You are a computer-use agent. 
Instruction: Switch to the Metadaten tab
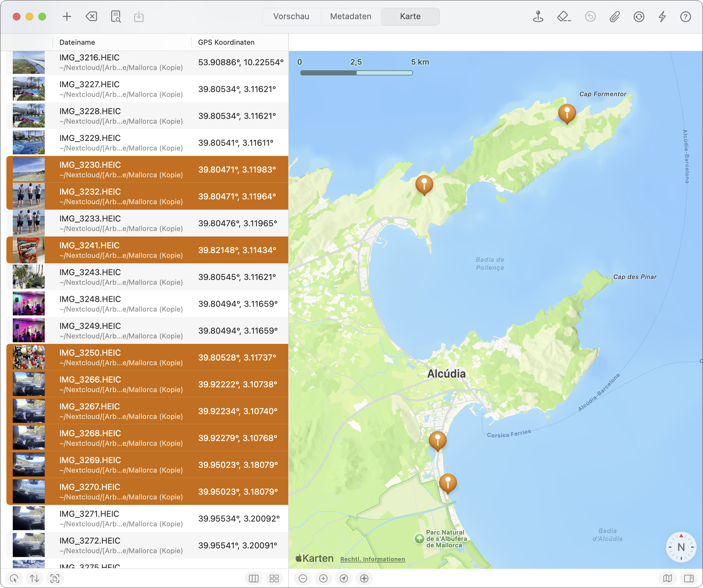coord(351,16)
